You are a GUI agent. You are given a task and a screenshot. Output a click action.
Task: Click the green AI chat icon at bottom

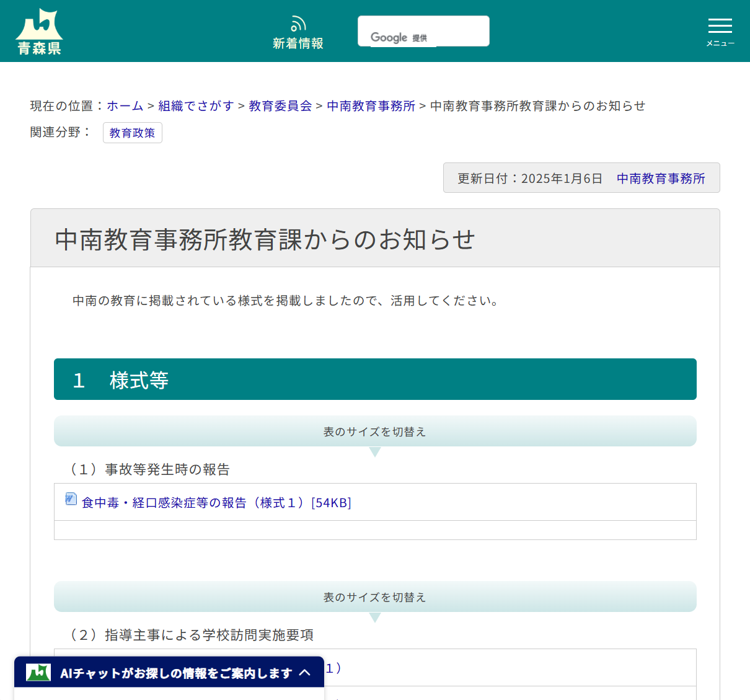37,672
